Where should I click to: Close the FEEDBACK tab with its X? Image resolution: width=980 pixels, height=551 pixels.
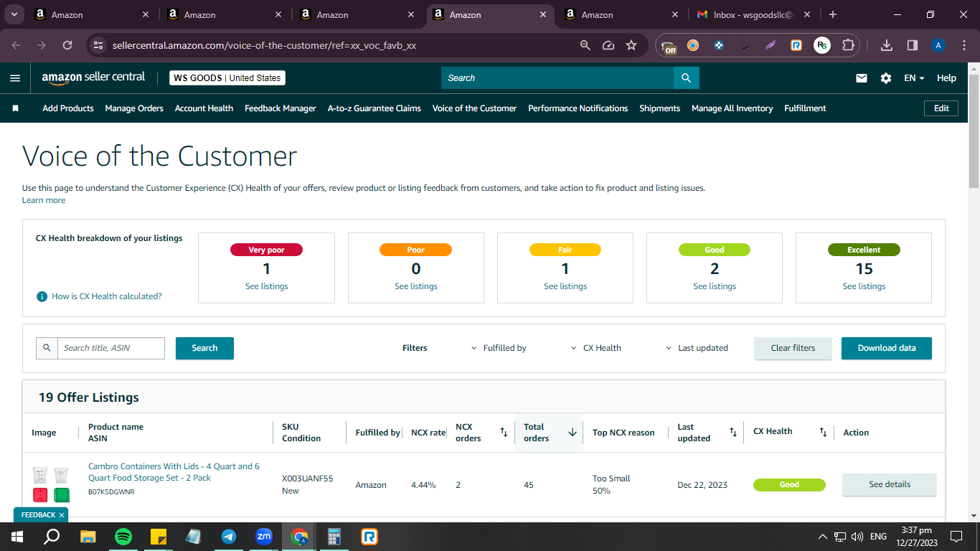click(62, 515)
